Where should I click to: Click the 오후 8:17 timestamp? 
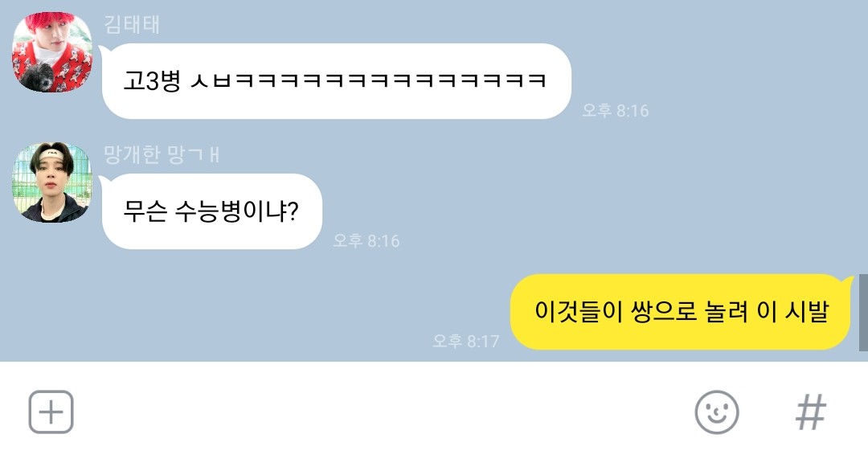465,341
